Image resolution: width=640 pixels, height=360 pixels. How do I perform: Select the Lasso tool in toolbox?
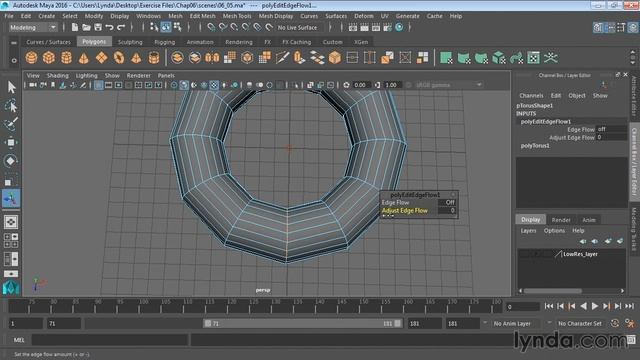click(11, 106)
